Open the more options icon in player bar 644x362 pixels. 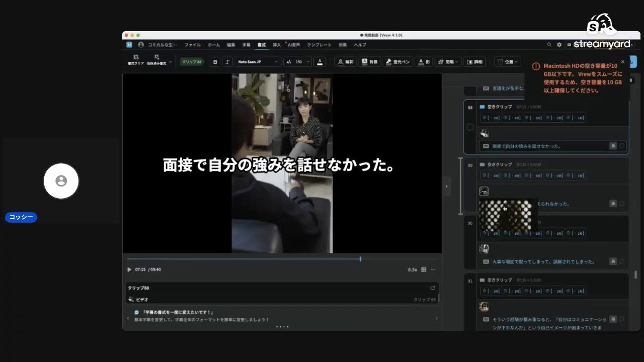tap(433, 269)
